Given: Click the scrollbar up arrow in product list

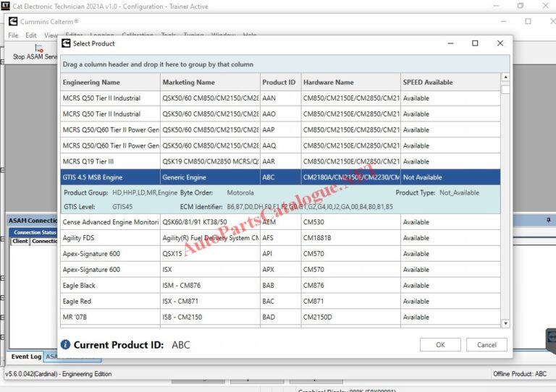Looking at the screenshot, I should point(505,77).
